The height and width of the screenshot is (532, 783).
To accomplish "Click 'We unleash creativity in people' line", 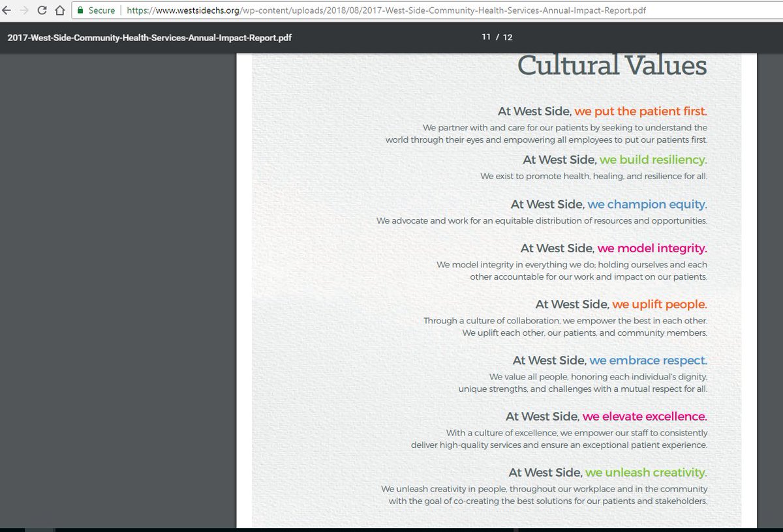I will pyautogui.click(x=544, y=489).
